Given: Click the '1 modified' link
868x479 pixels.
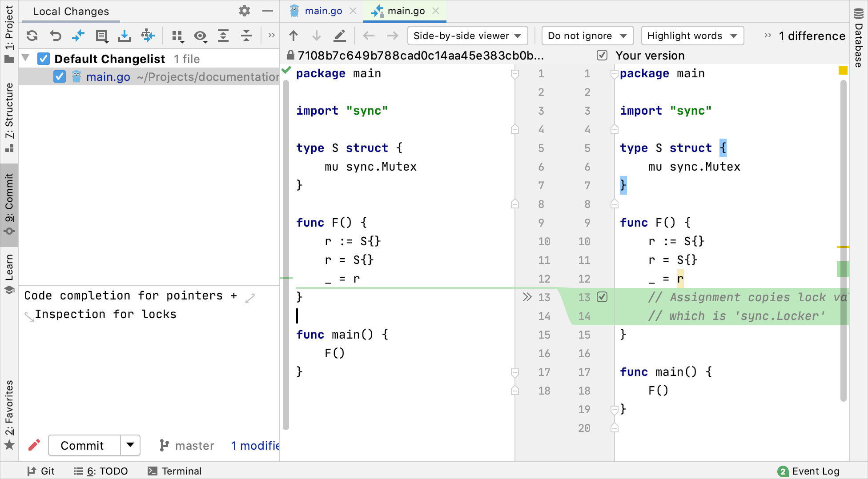Looking at the screenshot, I should click(255, 445).
